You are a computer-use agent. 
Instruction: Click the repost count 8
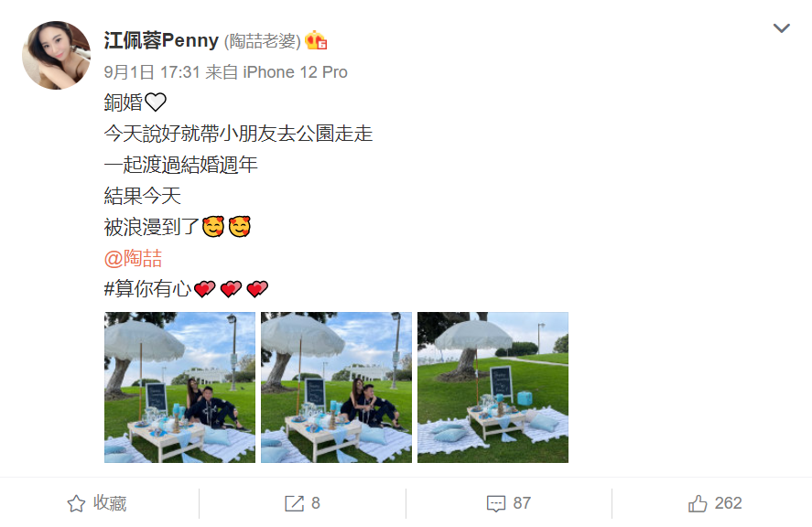tap(316, 503)
